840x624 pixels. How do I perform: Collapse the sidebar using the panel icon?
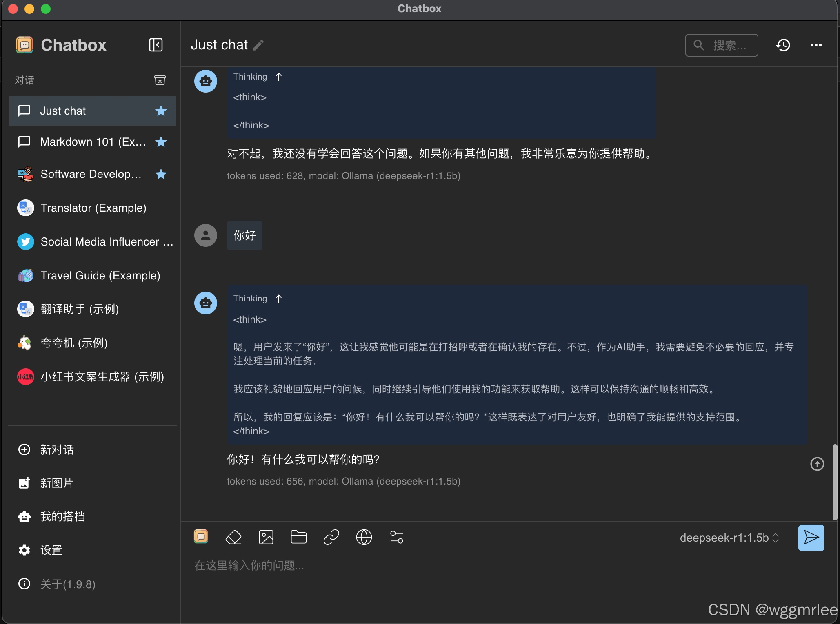coord(156,45)
